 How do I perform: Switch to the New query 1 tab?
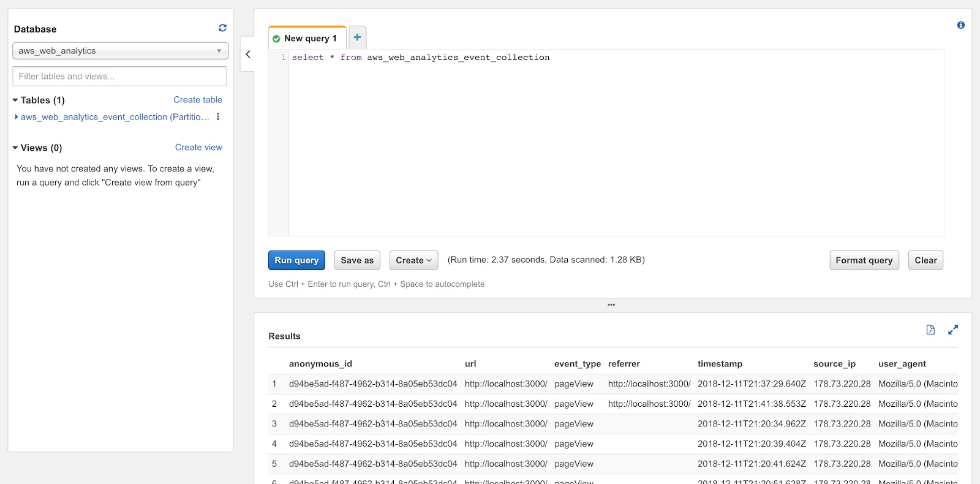307,38
